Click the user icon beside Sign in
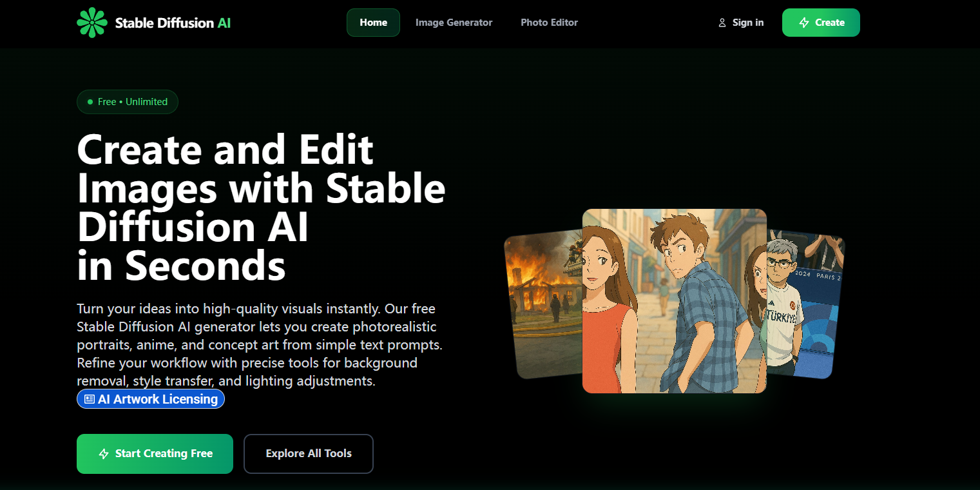Image resolution: width=980 pixels, height=490 pixels. [722, 23]
